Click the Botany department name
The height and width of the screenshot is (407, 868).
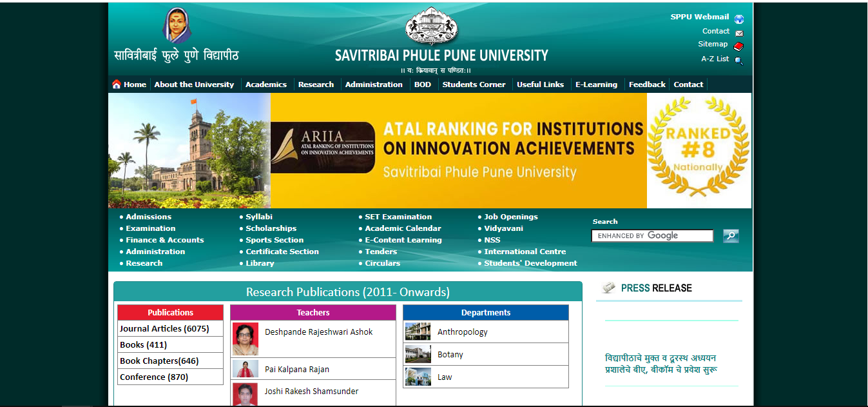(x=450, y=354)
